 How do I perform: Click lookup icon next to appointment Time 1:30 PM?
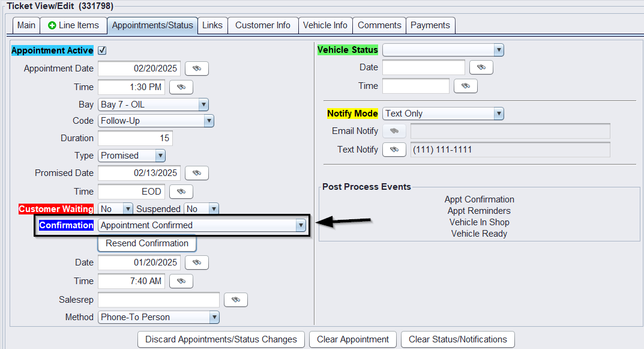pyautogui.click(x=181, y=87)
